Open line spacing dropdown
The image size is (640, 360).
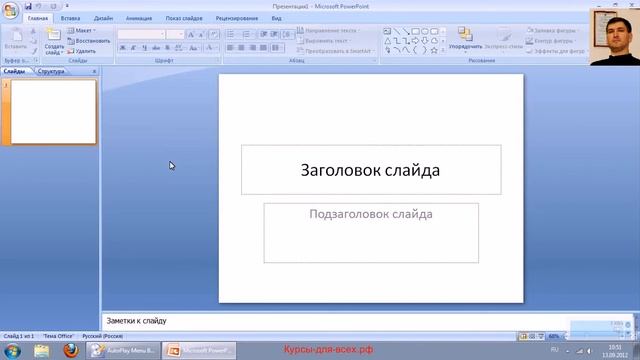point(288,34)
